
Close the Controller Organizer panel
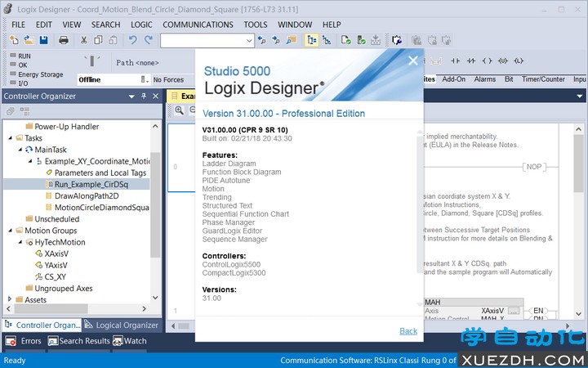coord(156,96)
